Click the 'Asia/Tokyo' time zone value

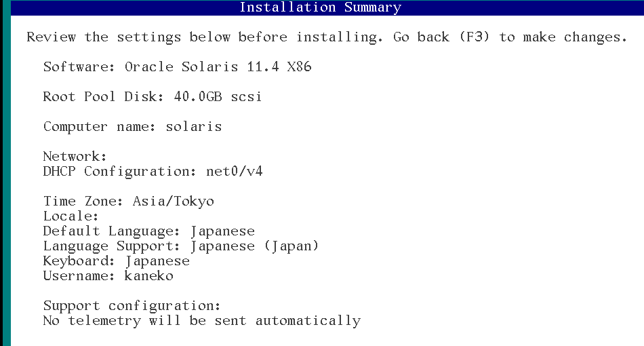(174, 201)
